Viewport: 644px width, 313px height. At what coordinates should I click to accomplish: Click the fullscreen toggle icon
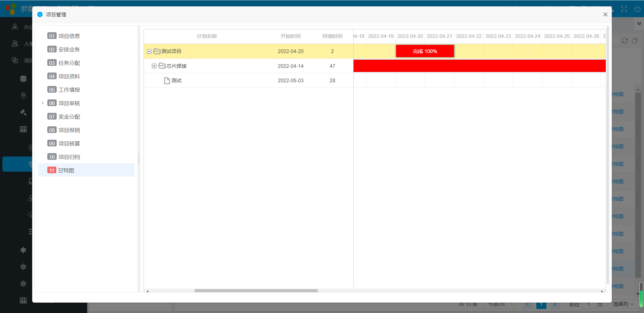pyautogui.click(x=624, y=9)
